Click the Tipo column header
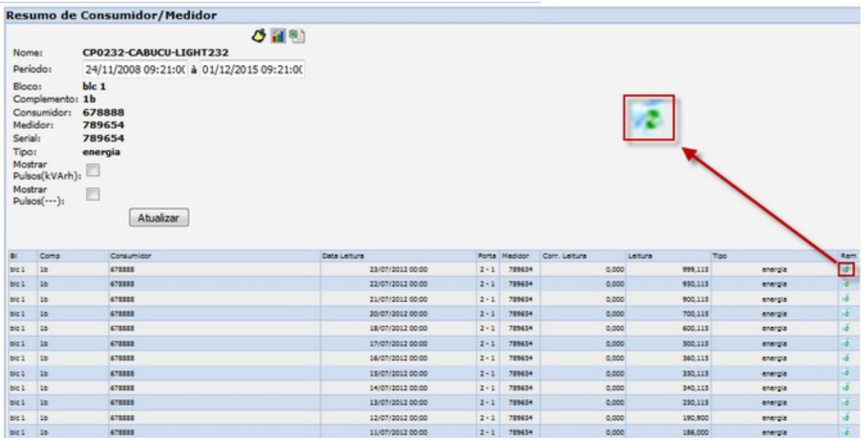868x442 pixels. [x=719, y=255]
